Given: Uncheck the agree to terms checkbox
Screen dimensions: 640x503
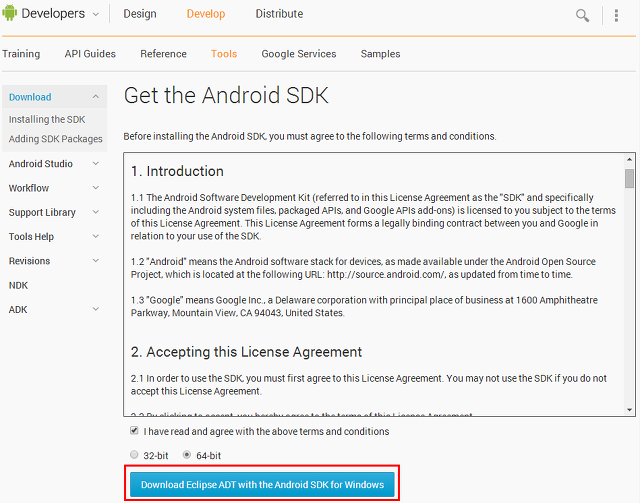Looking at the screenshot, I should pos(134,431).
